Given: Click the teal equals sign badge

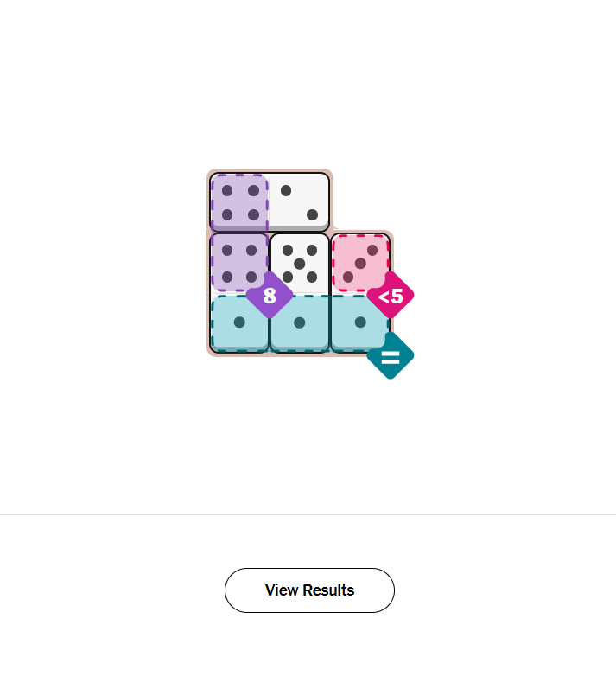Looking at the screenshot, I should [x=391, y=355].
